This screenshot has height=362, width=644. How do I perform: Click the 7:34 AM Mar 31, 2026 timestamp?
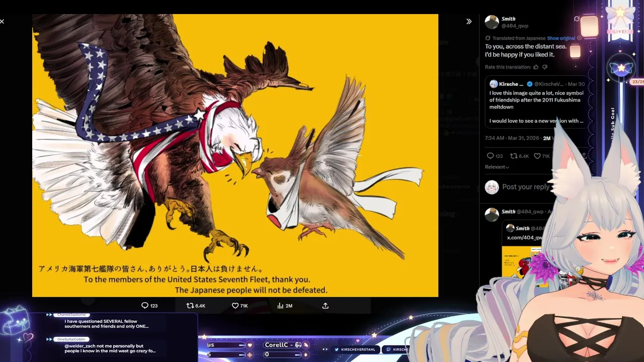tap(512, 138)
